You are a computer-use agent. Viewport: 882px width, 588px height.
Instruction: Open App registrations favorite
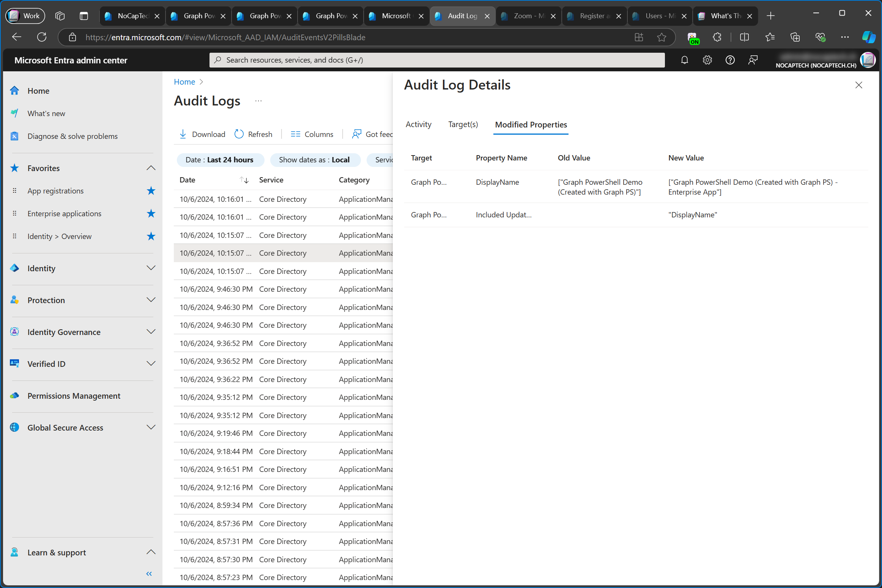coord(55,191)
